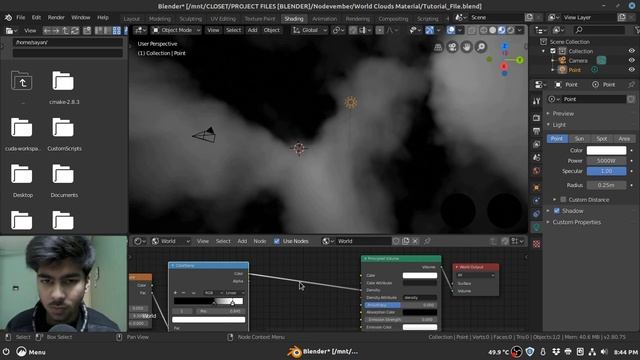Toggle the Shadow checkbox in light properties
The height and width of the screenshot is (360, 640).
point(557,211)
